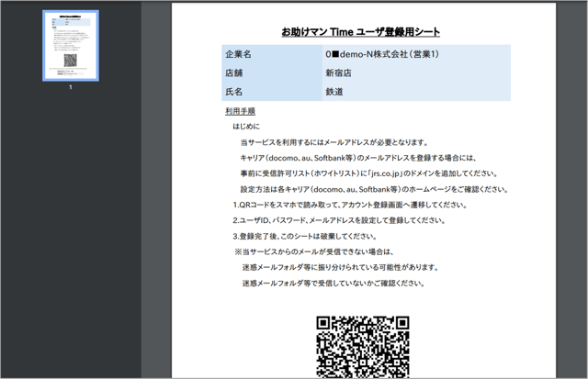Click the line mentioning jrs.co.jp domain

click(369, 173)
